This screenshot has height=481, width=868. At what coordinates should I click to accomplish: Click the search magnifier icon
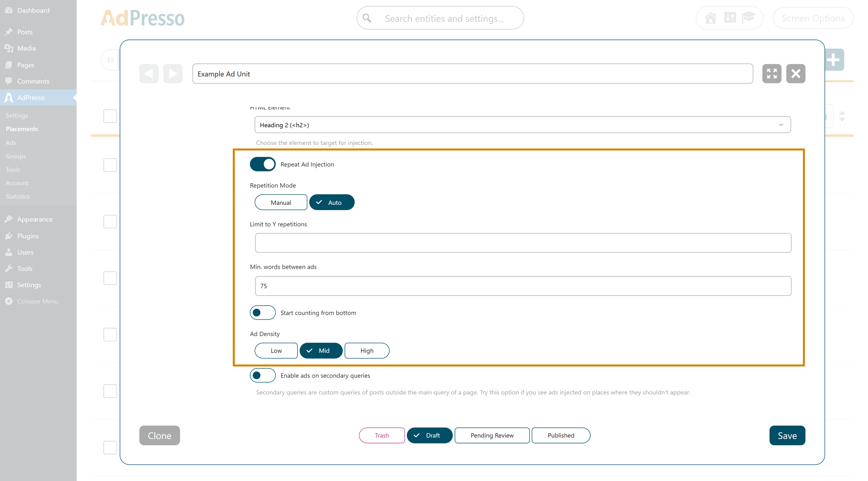367,18
